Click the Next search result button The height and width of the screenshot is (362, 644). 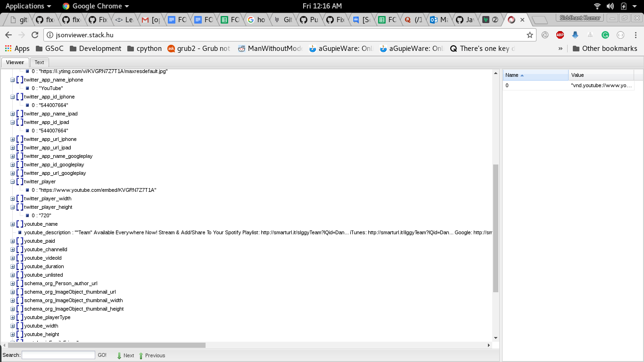pos(125,356)
